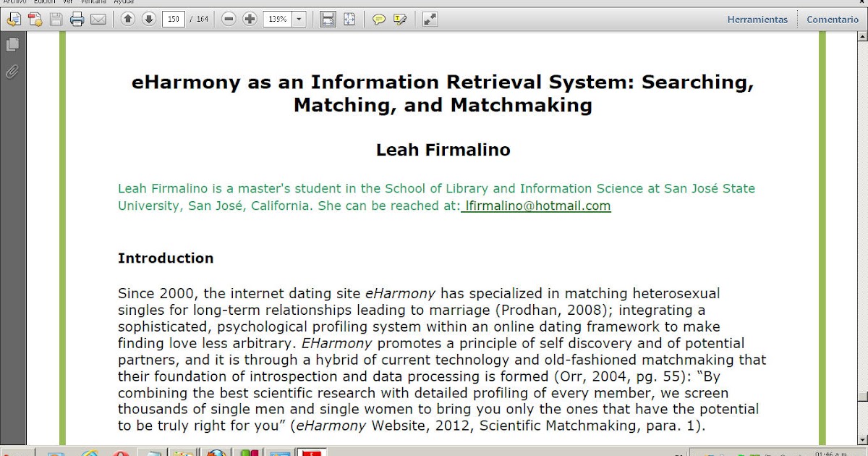Toggle fit one full page icon

click(x=349, y=20)
